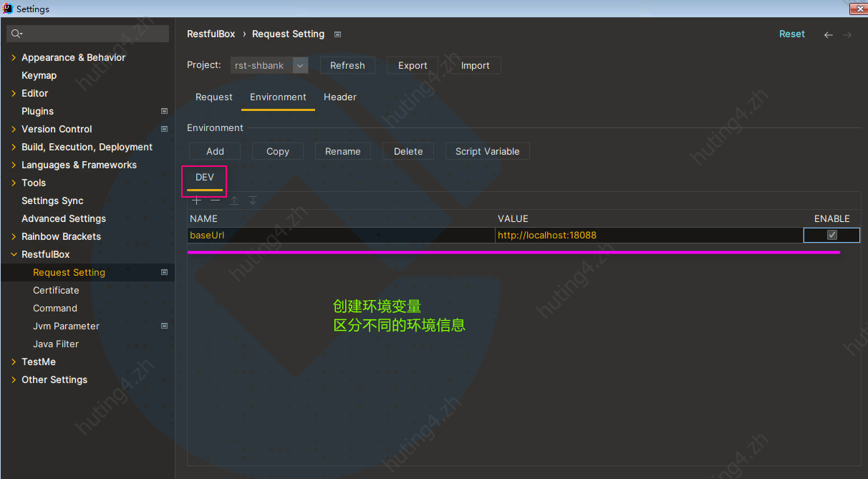Click the Add environment button
This screenshot has width=868, height=479.
[215, 151]
